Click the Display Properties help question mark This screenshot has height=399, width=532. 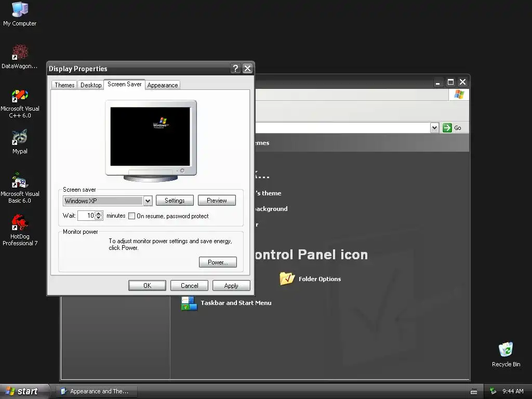(235, 69)
